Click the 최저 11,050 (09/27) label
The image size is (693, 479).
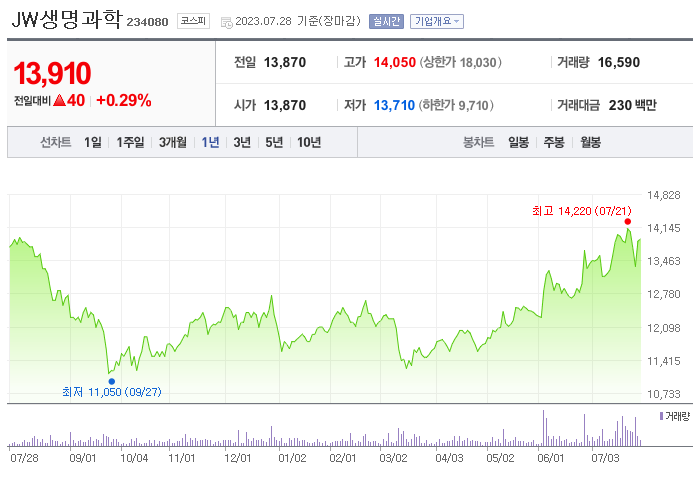tap(112, 392)
